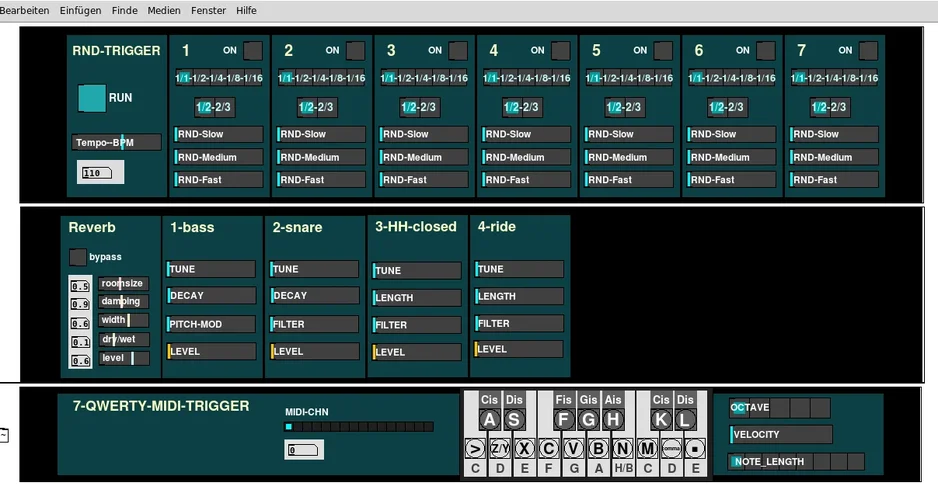Open the Medien menu

(x=164, y=10)
